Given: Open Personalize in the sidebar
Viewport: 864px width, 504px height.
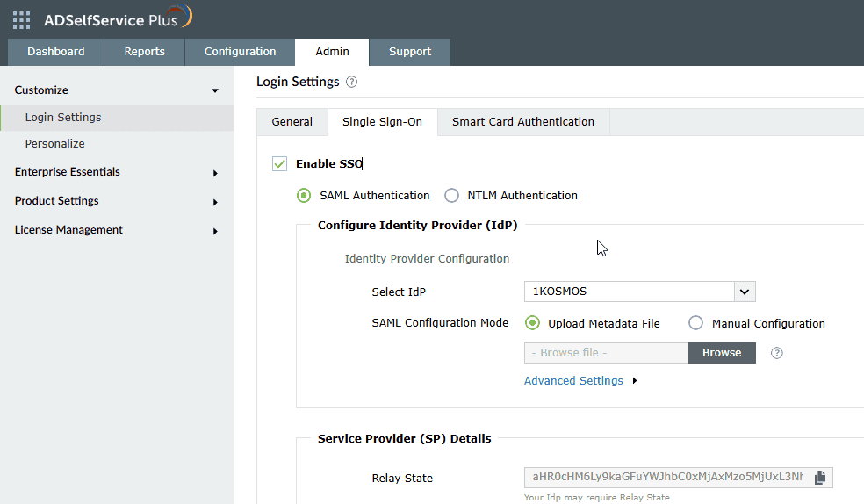Looking at the screenshot, I should [x=55, y=144].
